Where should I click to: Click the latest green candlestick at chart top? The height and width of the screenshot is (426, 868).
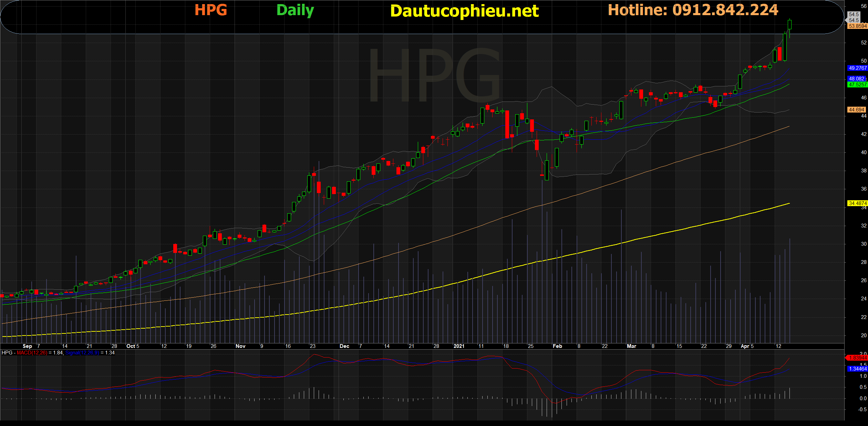[x=790, y=24]
